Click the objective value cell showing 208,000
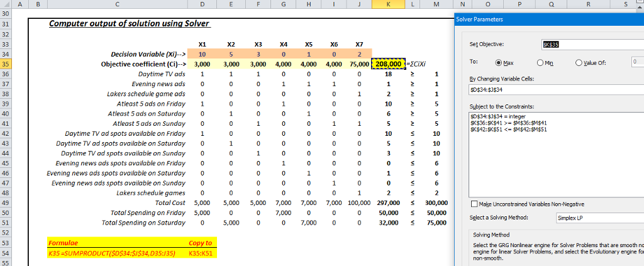Image resolution: width=644 pixels, height=266 pixels. pos(388,64)
